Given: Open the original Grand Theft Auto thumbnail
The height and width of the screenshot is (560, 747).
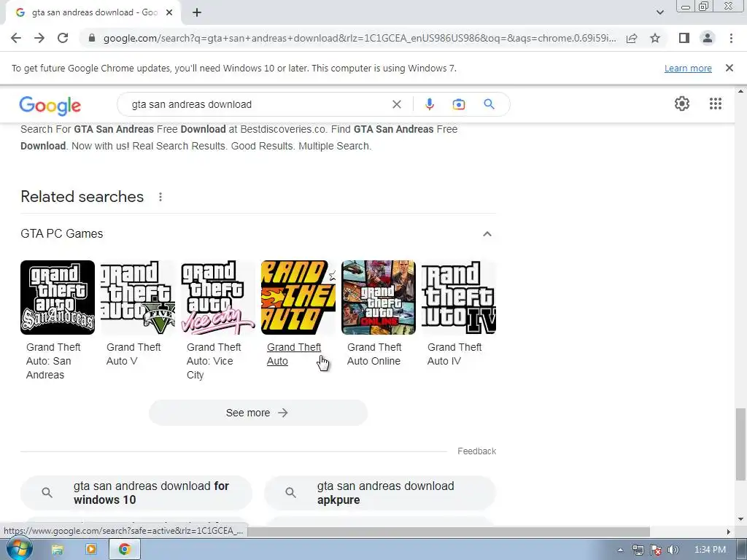Looking at the screenshot, I should click(298, 297).
